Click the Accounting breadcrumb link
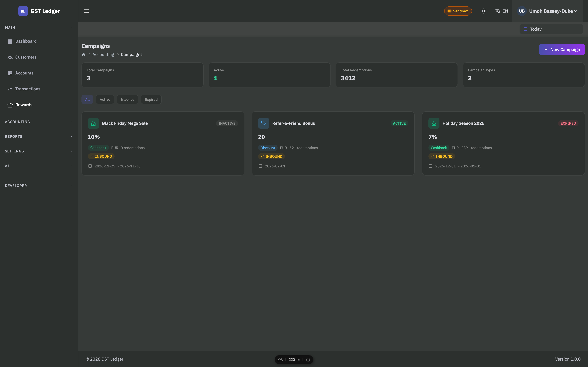Image resolution: width=588 pixels, height=367 pixels. pos(103,55)
